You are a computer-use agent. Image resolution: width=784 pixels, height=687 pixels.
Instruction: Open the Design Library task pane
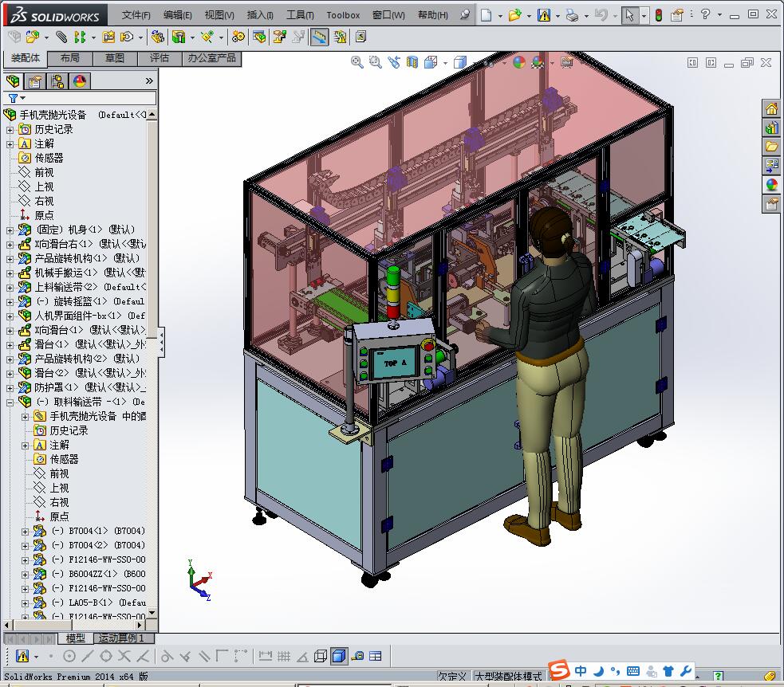(771, 128)
